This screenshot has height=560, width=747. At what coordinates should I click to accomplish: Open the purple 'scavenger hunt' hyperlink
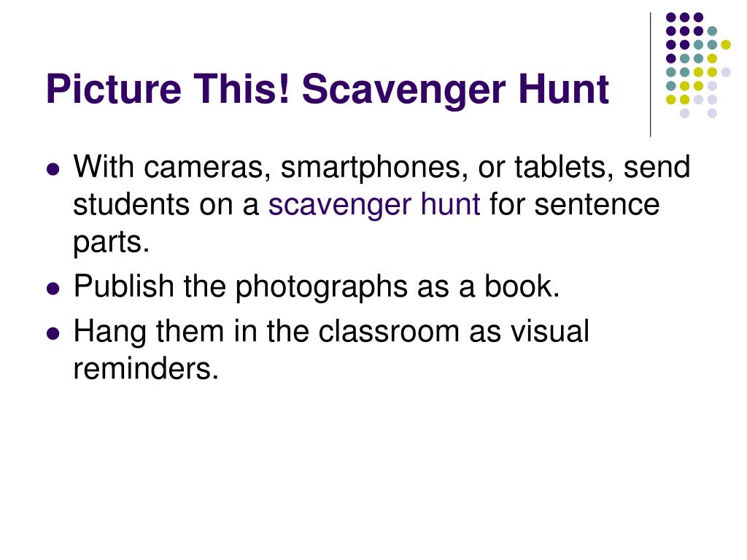(x=374, y=205)
